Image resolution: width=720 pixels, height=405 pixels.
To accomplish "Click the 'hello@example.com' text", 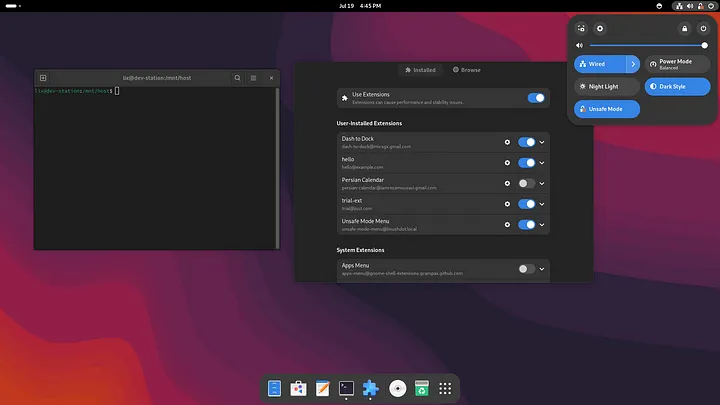I will point(362,167).
